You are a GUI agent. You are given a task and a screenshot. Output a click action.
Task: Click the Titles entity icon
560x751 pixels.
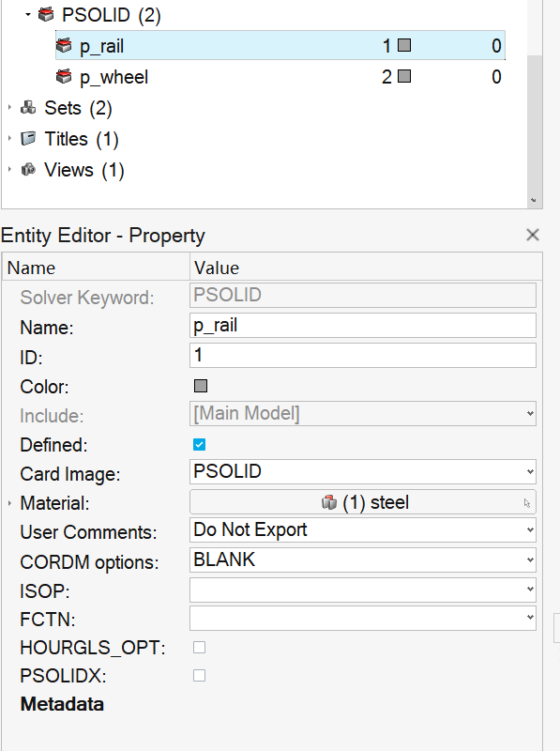click(28, 139)
